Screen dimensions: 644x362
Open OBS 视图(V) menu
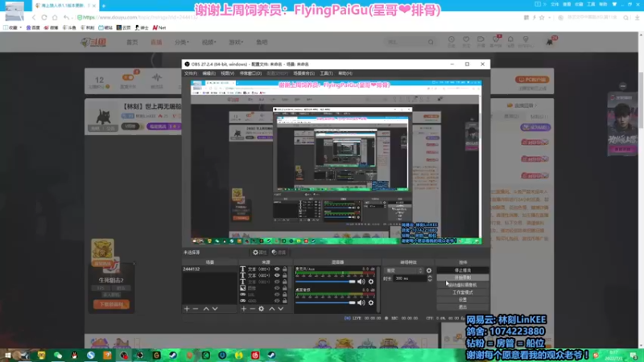point(227,73)
